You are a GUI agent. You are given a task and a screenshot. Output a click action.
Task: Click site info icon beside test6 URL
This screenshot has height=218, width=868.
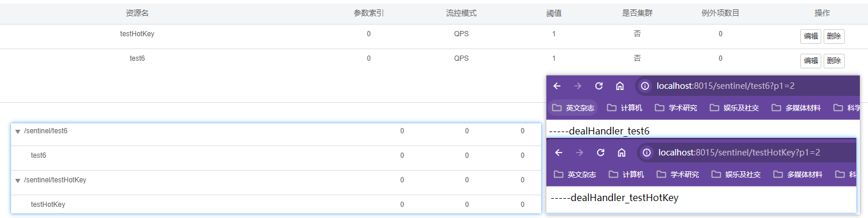(644, 86)
